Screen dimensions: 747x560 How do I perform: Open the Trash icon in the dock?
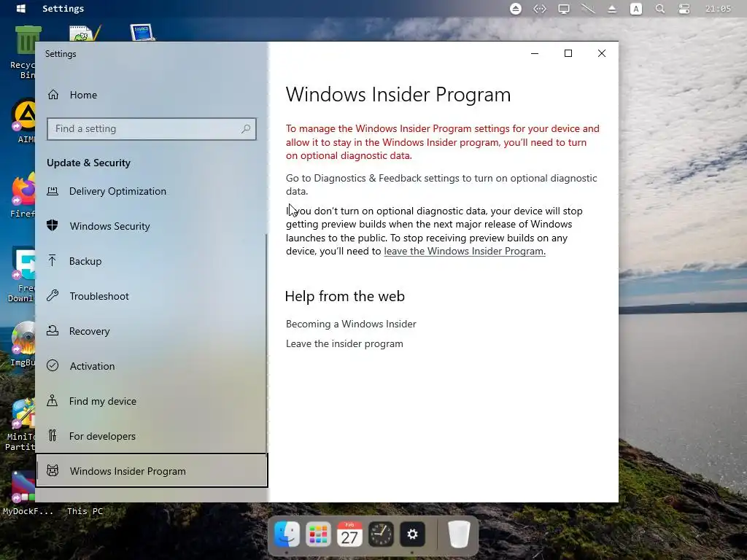point(460,534)
